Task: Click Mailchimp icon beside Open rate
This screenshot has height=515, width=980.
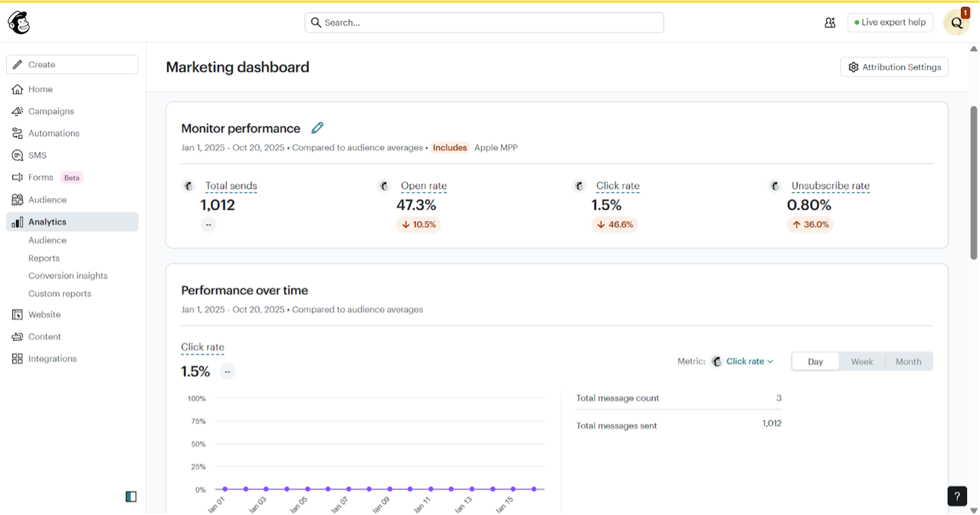Action: click(x=384, y=186)
